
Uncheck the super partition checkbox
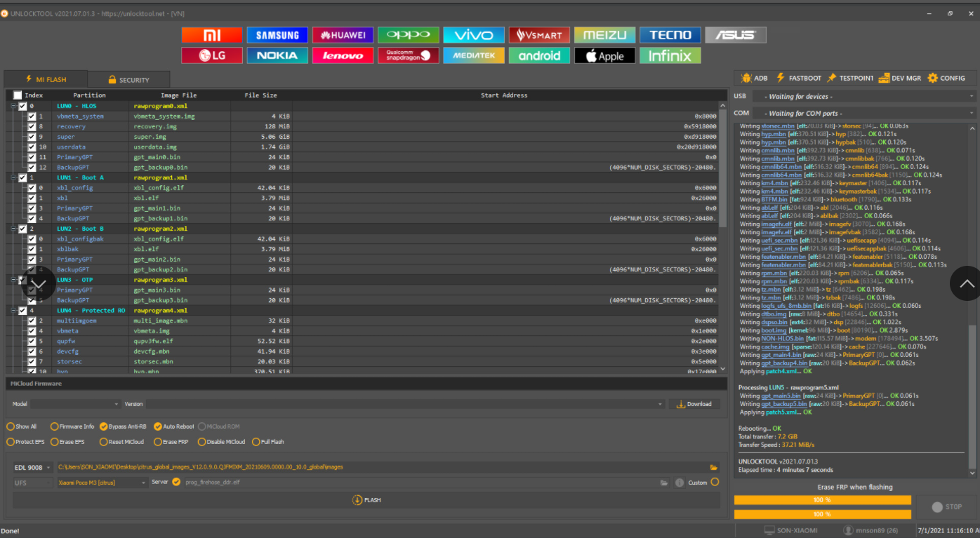32,137
